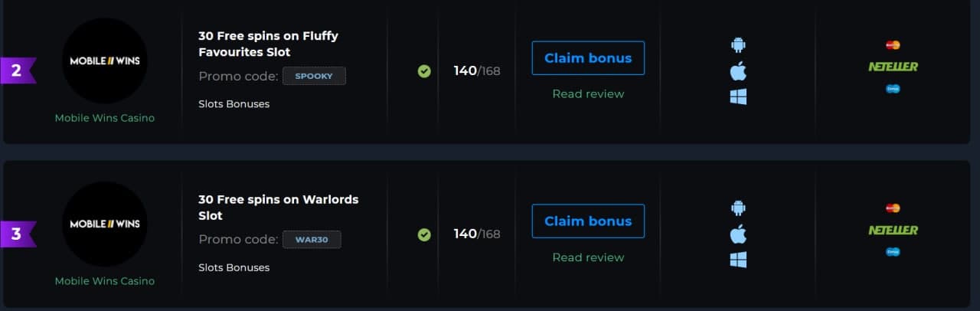The width and height of the screenshot is (980, 311).
Task: Click the Android icon for Fluffy Favourites offer
Action: (738, 44)
